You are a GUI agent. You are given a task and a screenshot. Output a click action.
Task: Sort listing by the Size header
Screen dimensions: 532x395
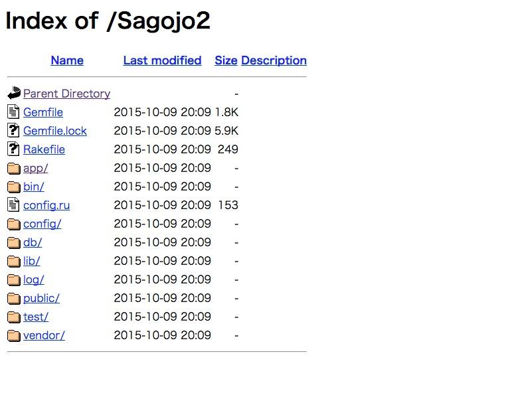pyautogui.click(x=226, y=60)
